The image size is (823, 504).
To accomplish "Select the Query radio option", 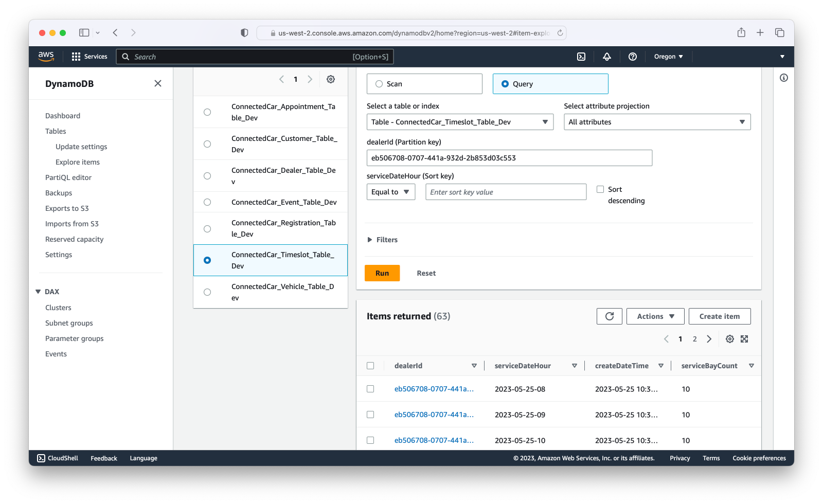I will (505, 84).
